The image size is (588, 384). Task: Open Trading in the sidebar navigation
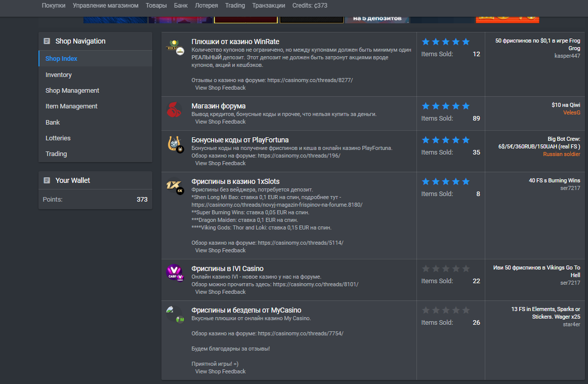point(96,154)
